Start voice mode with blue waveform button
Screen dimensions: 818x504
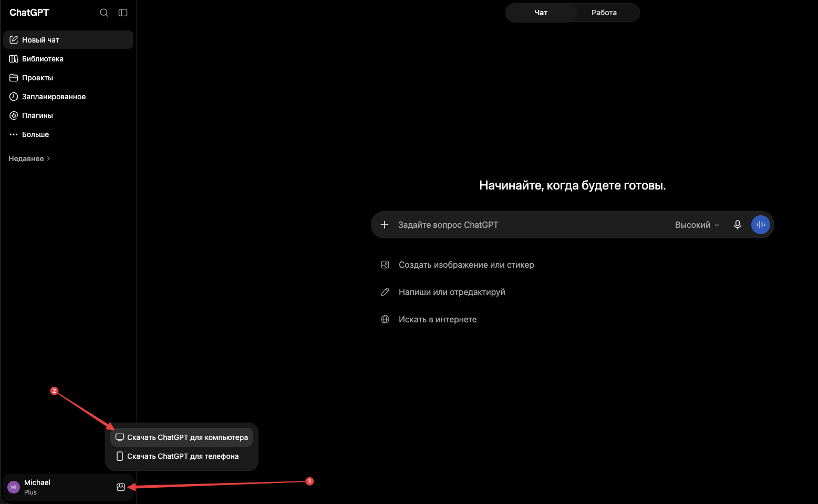761,225
